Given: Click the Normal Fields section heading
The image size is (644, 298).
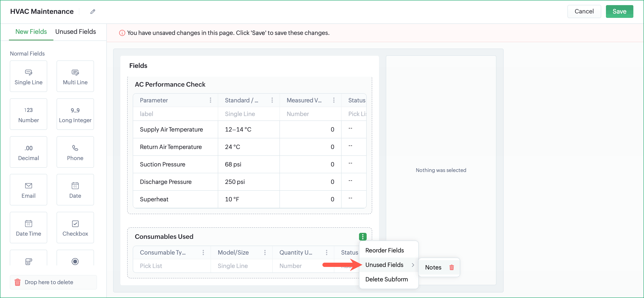Looking at the screenshot, I should pos(27,54).
